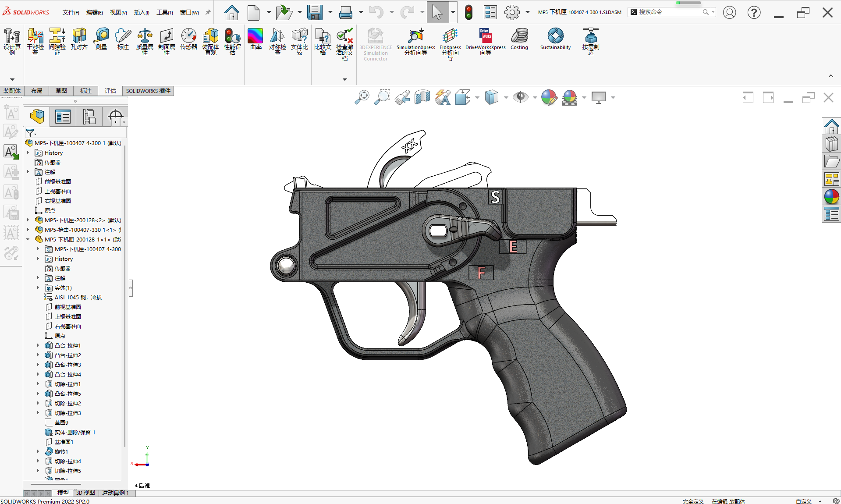Open the Options gear dropdown arrow
Image resolution: width=841 pixels, height=504 pixels.
[x=528, y=12]
